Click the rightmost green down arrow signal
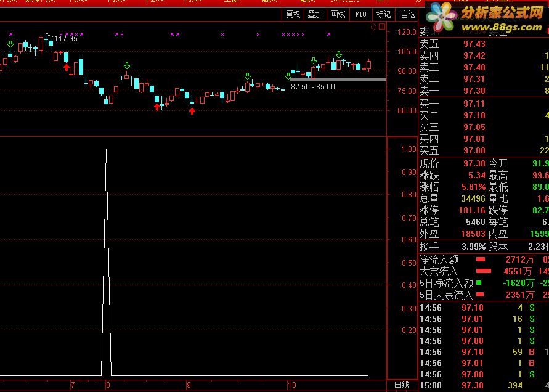Viewport: 549px width, 392px height. [x=338, y=55]
